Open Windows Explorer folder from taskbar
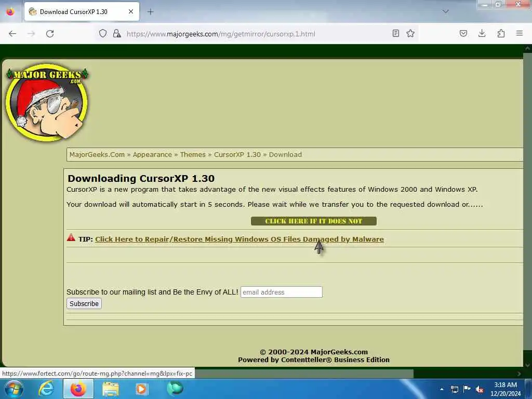532x399 pixels. [x=111, y=389]
